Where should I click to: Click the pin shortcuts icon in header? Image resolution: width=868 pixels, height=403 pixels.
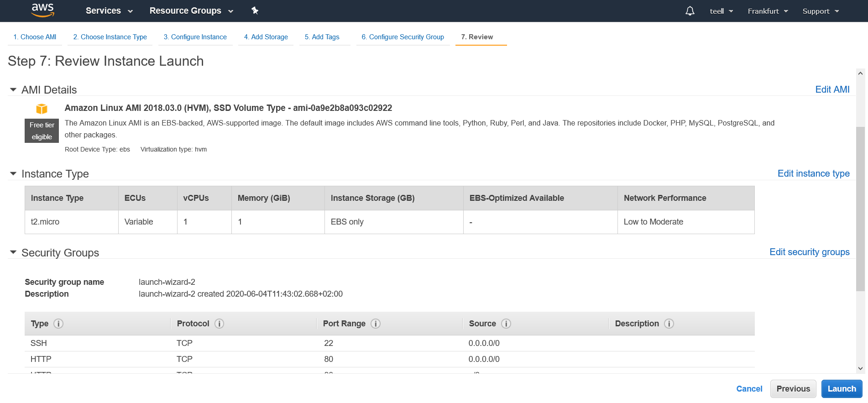255,10
